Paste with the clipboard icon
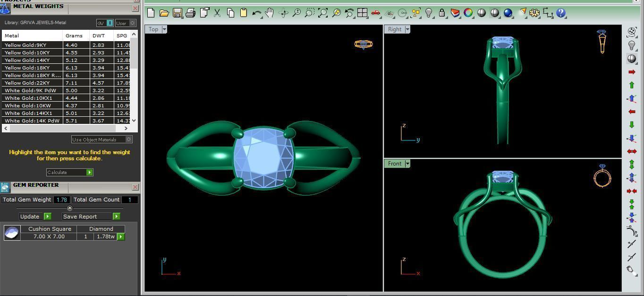This screenshot has height=296, width=644. point(244,13)
